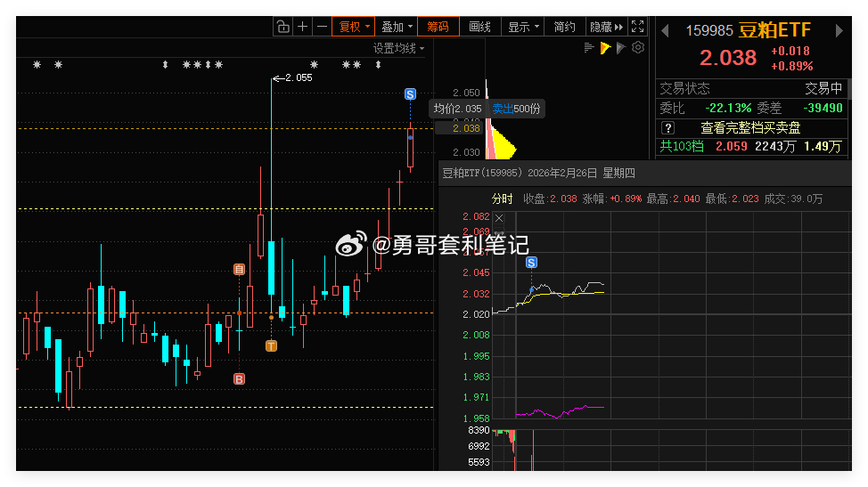868x487 pixels.
Task: Open the 显示 display dropdown
Action: tap(523, 27)
